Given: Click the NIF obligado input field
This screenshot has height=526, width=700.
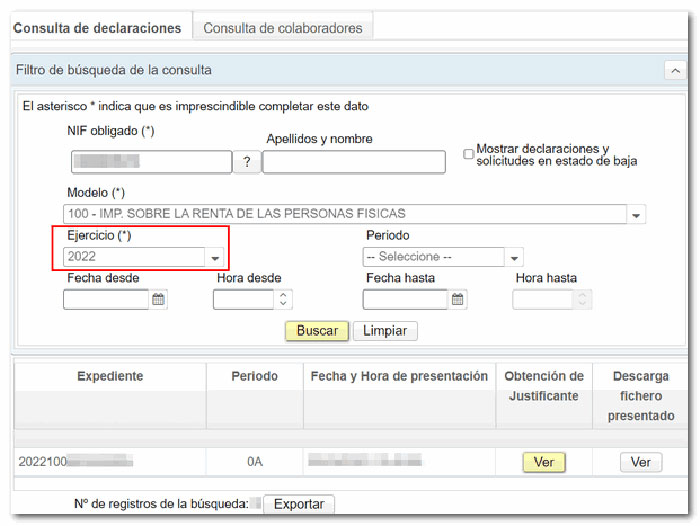Looking at the screenshot, I should 151,162.
